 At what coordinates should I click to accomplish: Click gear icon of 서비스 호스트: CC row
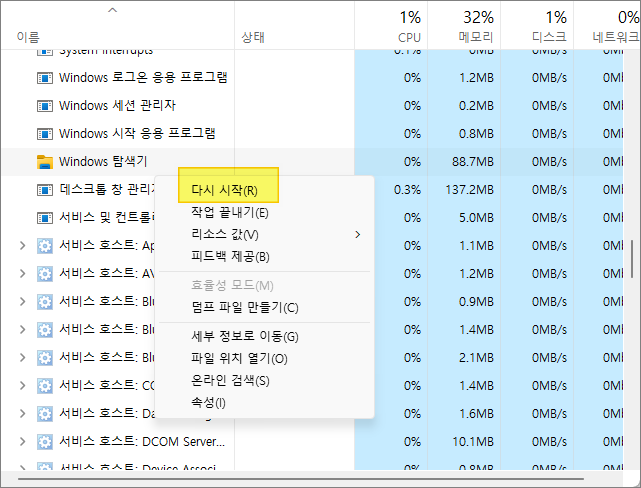(x=45, y=385)
